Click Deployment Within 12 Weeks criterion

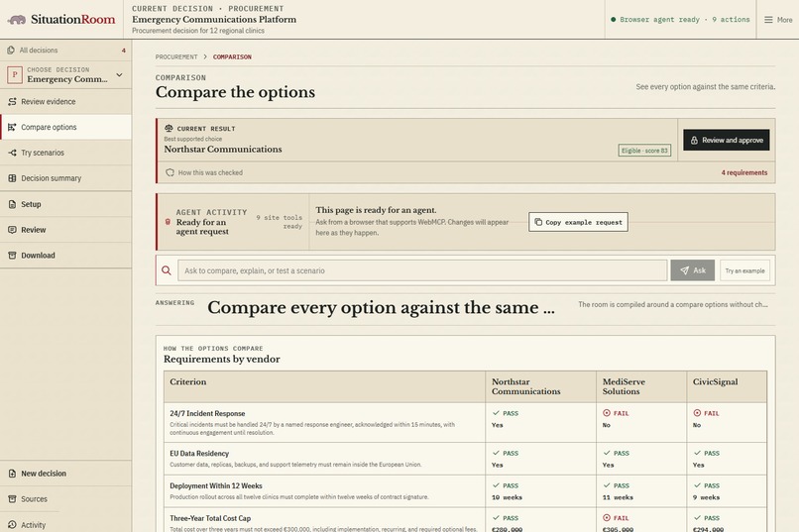[x=216, y=485]
